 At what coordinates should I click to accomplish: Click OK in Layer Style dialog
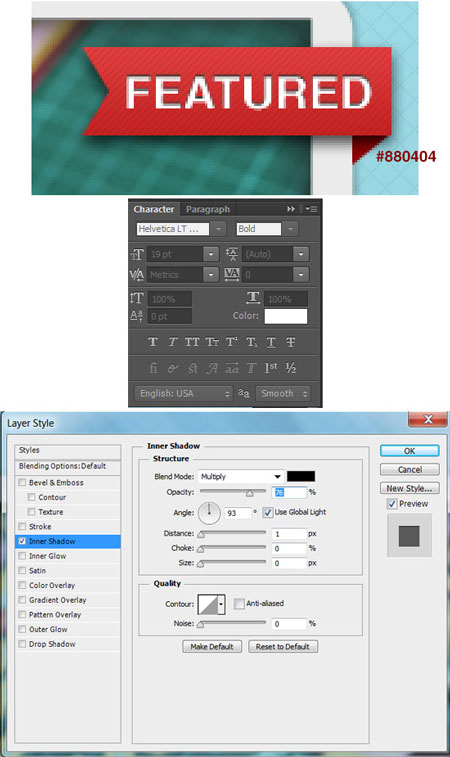pyautogui.click(x=409, y=451)
